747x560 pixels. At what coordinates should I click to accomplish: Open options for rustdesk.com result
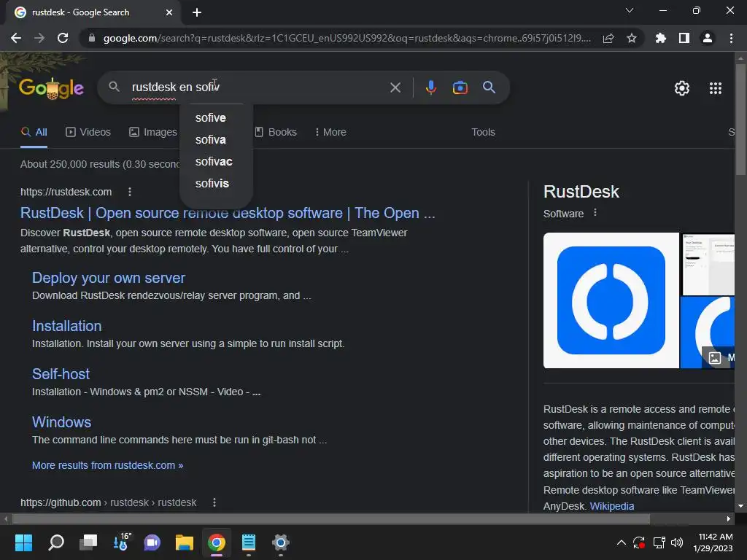pos(130,192)
